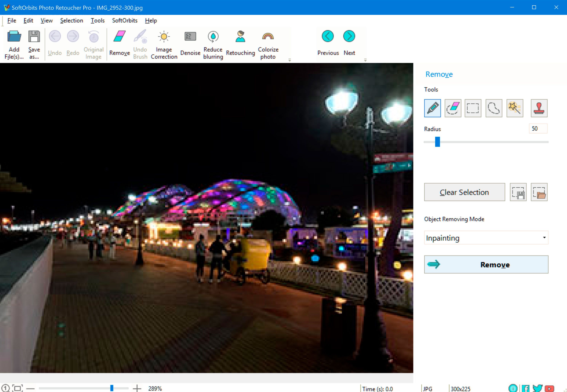Click the Load selection icon
The width and height of the screenshot is (567, 392).
(539, 192)
